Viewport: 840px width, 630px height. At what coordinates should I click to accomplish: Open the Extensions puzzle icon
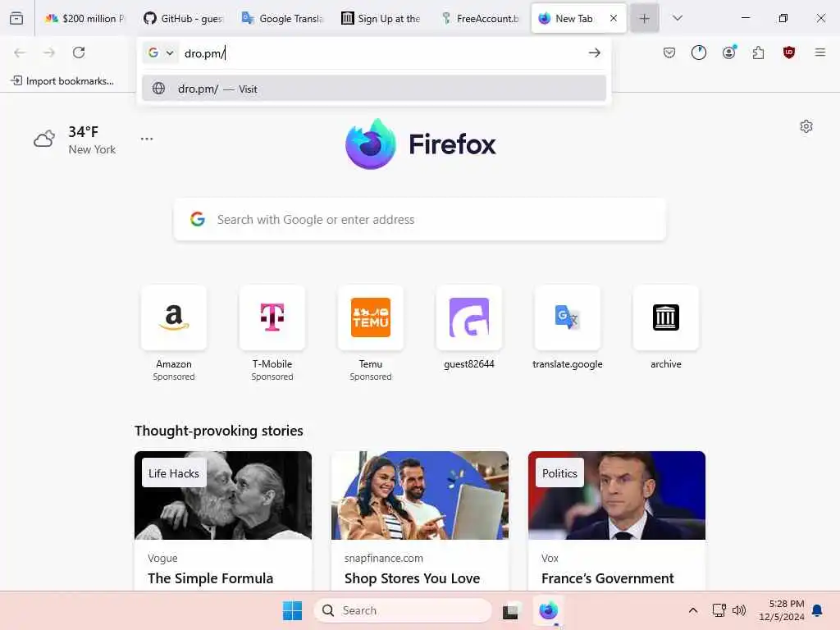758,52
